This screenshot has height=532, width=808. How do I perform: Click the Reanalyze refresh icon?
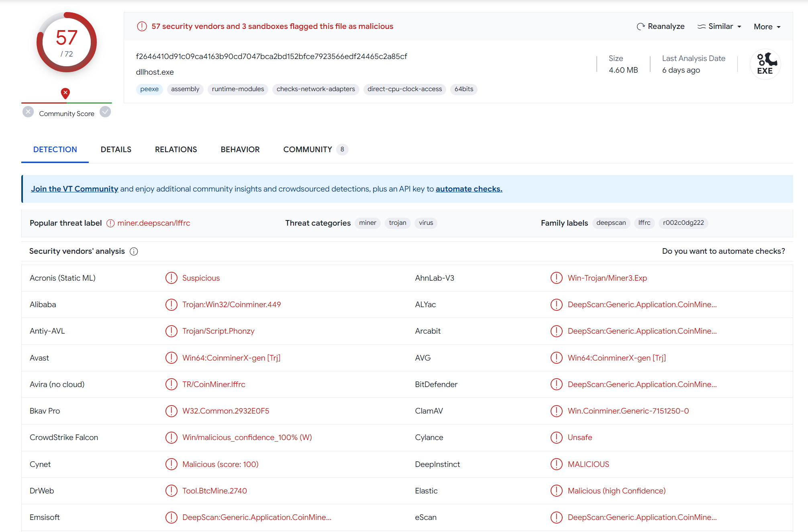pyautogui.click(x=641, y=26)
